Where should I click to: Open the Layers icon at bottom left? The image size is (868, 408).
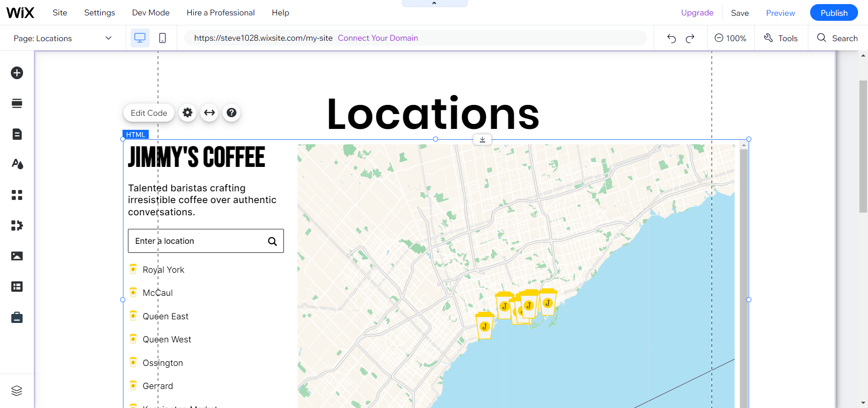click(17, 390)
